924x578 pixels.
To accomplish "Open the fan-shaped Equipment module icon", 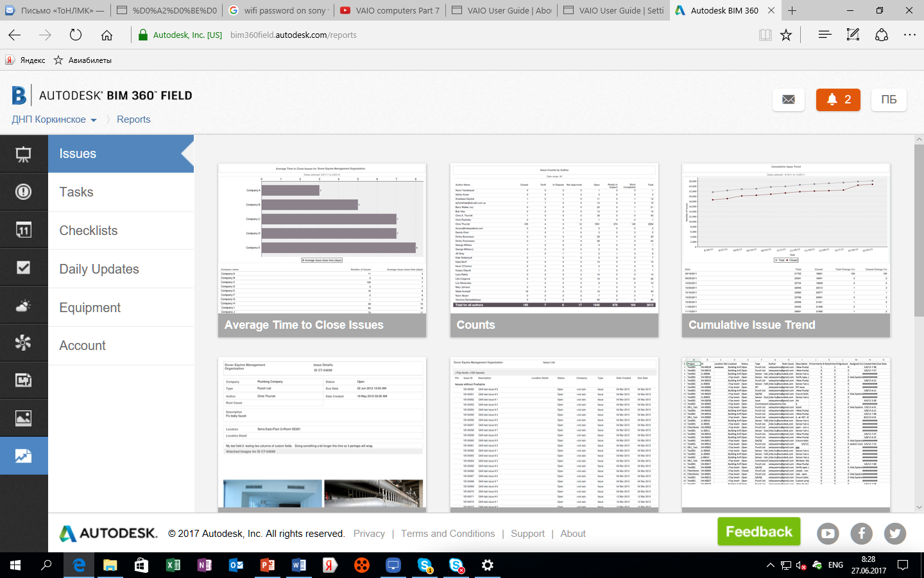I will pyautogui.click(x=24, y=343).
